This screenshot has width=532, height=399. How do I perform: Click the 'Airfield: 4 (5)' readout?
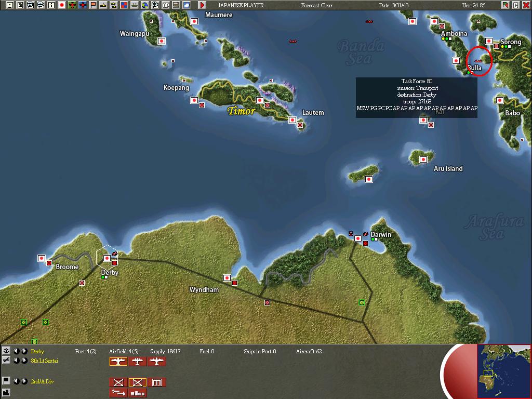pyautogui.click(x=124, y=351)
